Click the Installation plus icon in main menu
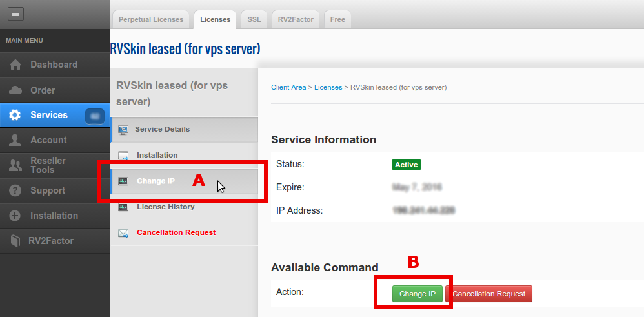The height and width of the screenshot is (317, 644). point(15,216)
